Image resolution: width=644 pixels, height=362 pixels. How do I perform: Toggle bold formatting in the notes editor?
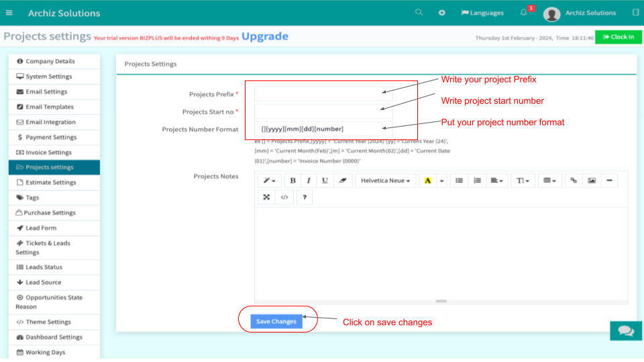click(292, 180)
